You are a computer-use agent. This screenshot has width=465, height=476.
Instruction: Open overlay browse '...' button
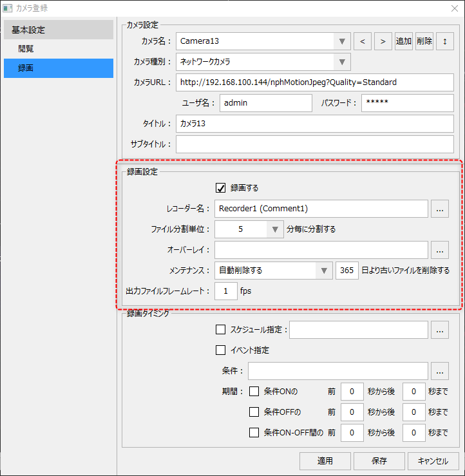[x=440, y=250]
